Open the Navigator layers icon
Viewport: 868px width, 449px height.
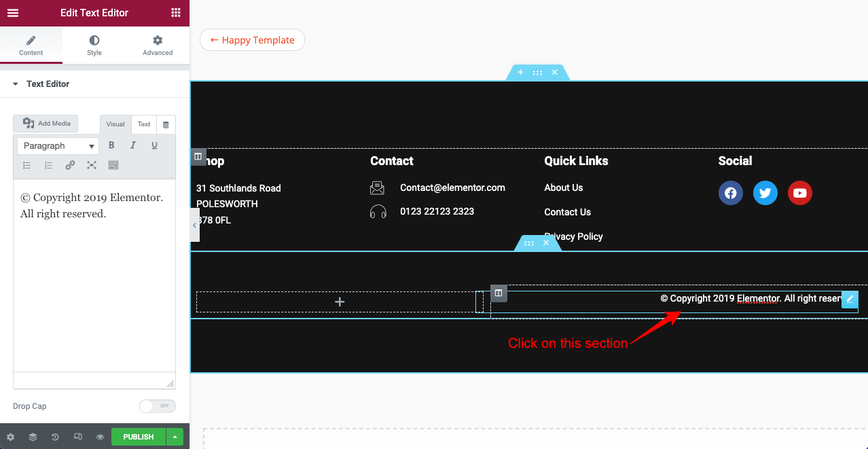tap(33, 437)
